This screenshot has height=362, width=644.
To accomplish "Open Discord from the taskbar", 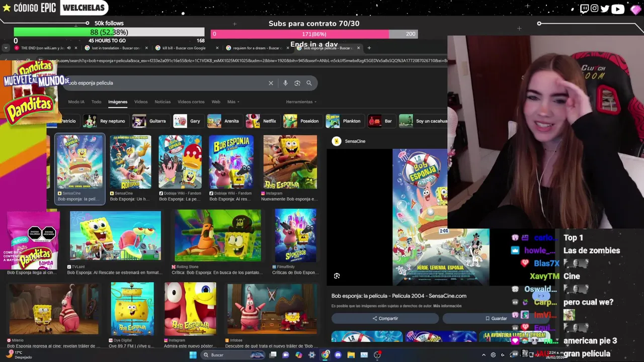I will pos(338,355).
